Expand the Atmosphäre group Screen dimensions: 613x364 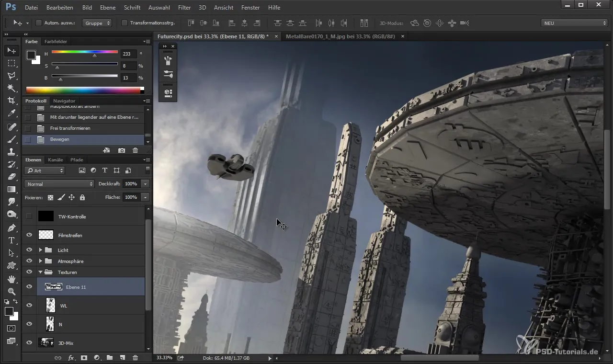[41, 261]
